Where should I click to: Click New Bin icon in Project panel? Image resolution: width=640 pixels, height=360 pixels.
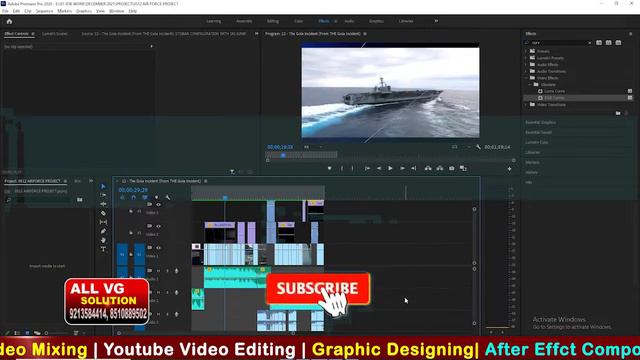(80, 200)
